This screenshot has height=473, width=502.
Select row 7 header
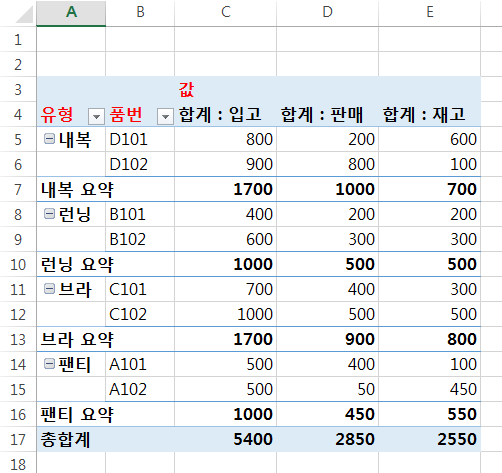(18, 189)
